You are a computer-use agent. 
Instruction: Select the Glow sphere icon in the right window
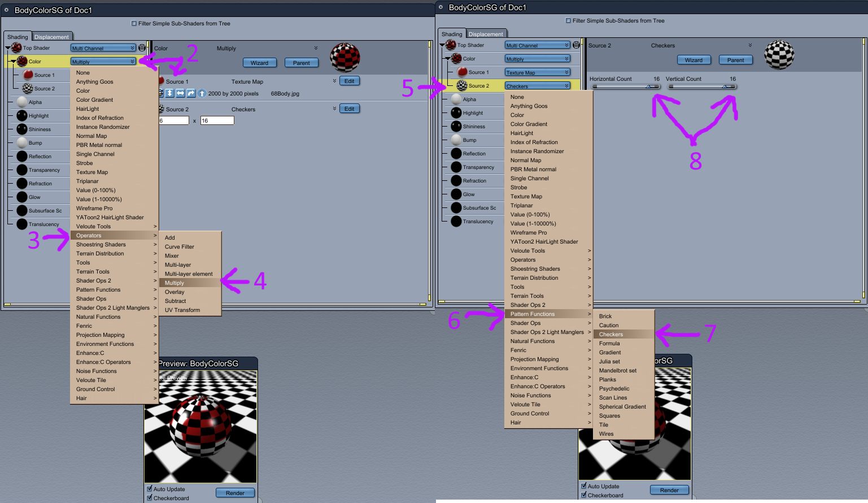pyautogui.click(x=456, y=194)
